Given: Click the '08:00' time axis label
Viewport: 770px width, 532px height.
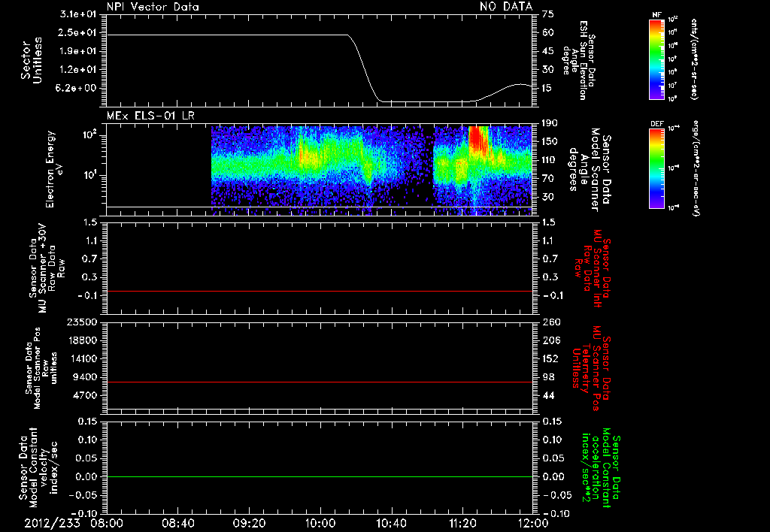Looking at the screenshot, I should click(x=107, y=523).
